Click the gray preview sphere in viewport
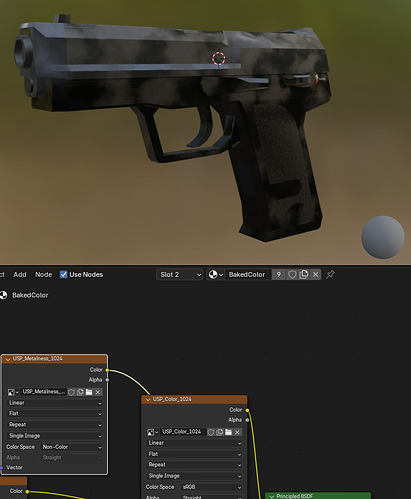Viewport: 411px width, 499px height. pyautogui.click(x=383, y=237)
